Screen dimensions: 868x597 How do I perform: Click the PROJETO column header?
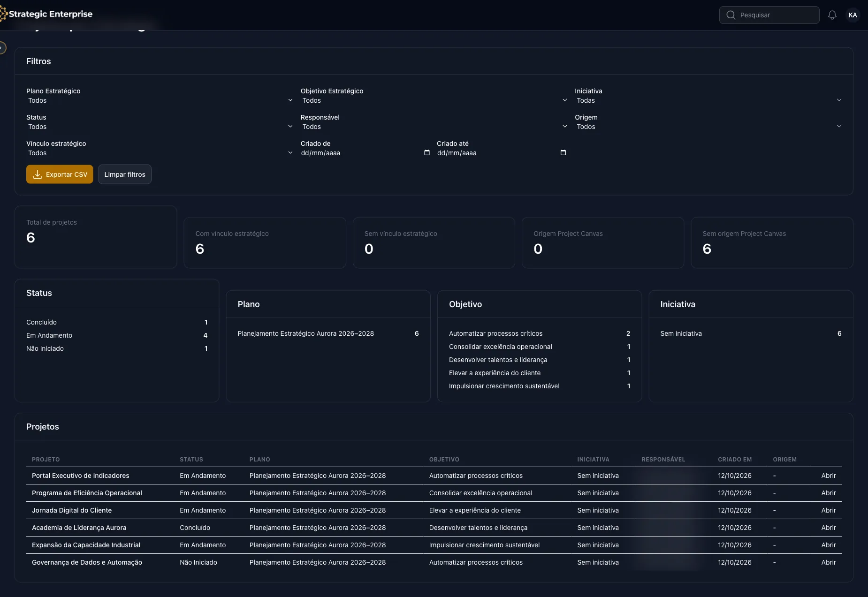click(46, 460)
